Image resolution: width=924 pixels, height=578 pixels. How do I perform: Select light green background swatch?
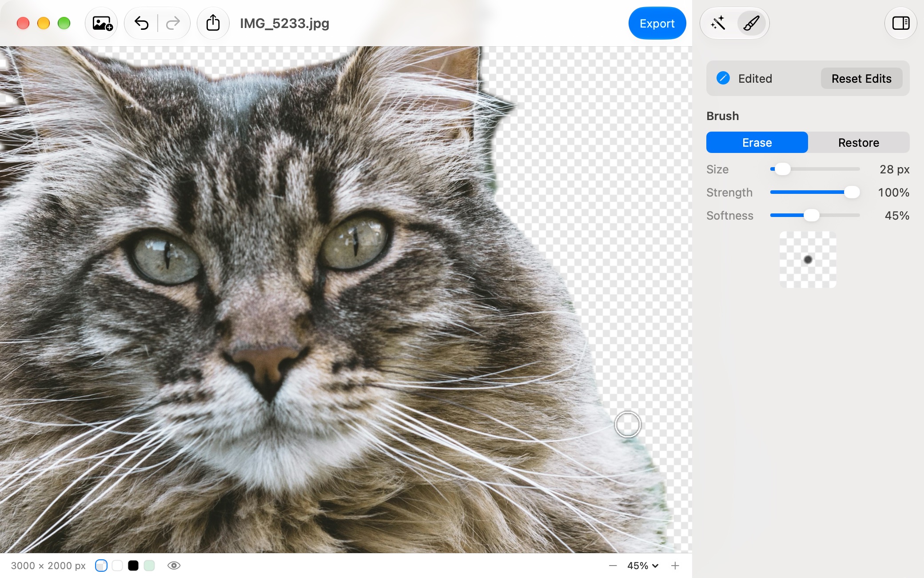pyautogui.click(x=149, y=566)
